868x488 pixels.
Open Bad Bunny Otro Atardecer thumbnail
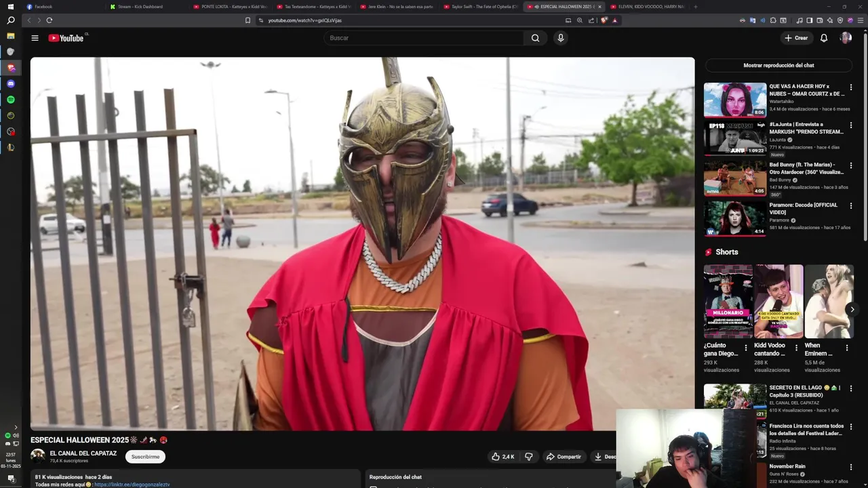pyautogui.click(x=735, y=179)
